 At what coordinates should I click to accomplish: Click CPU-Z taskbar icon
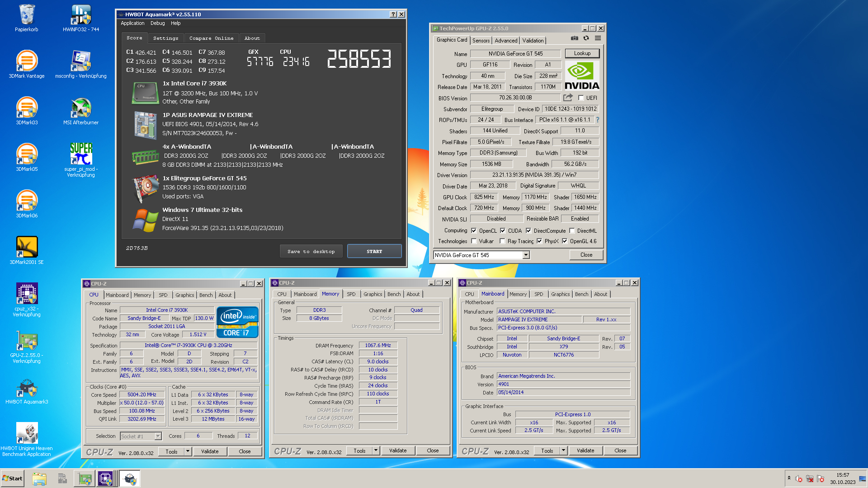click(x=105, y=479)
